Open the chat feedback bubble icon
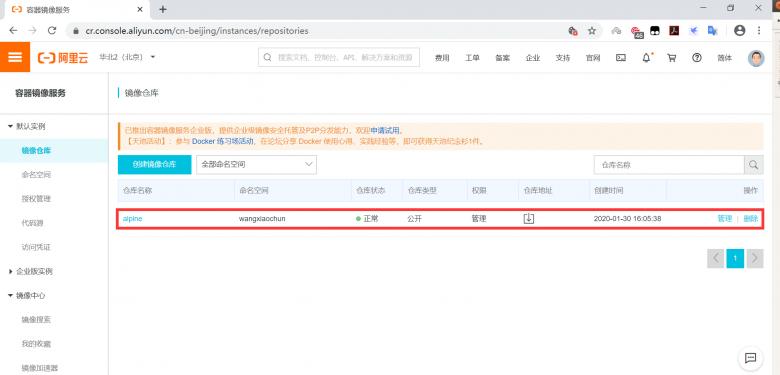Viewport: 780px width, 375px height. 751,358
